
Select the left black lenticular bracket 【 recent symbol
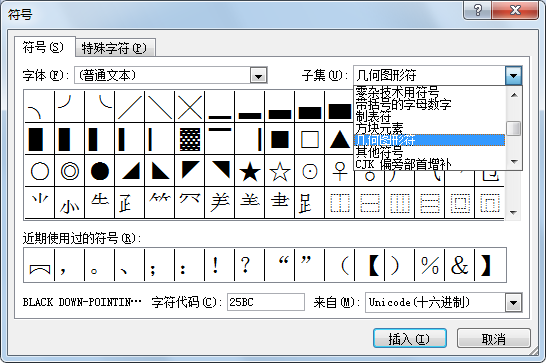369,265
